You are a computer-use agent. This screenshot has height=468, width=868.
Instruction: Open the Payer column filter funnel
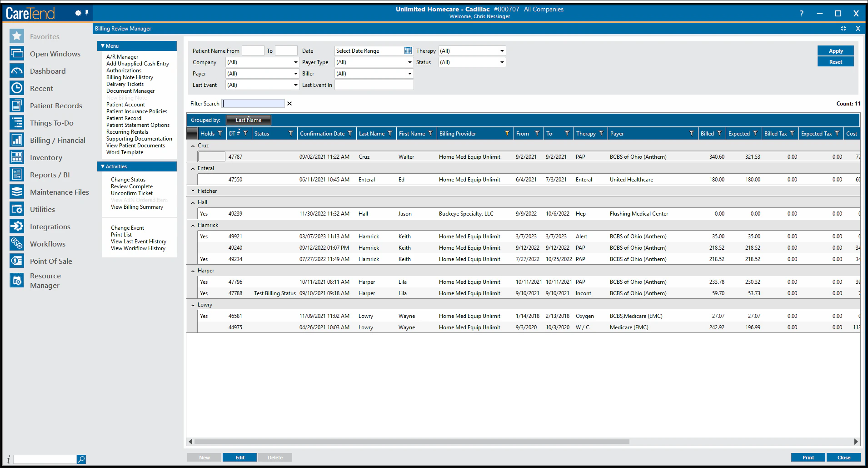point(693,133)
